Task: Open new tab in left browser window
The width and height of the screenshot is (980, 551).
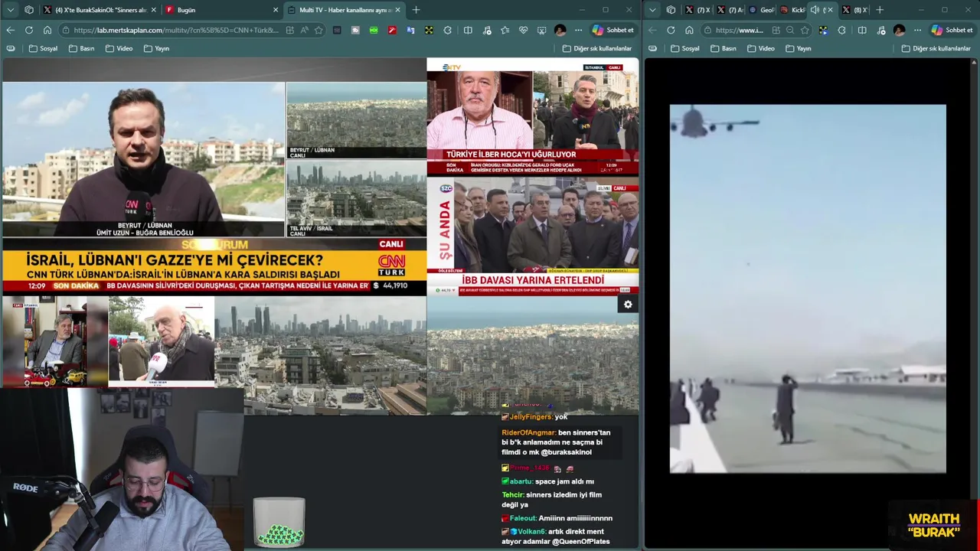Action: (416, 10)
